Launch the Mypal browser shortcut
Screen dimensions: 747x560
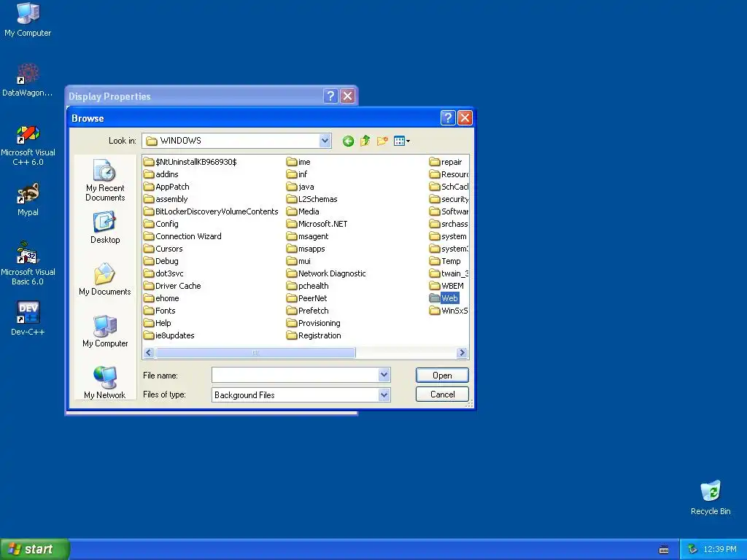point(28,200)
